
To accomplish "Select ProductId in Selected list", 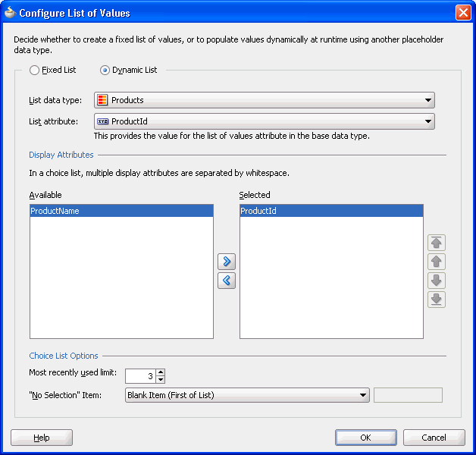I will (331, 211).
